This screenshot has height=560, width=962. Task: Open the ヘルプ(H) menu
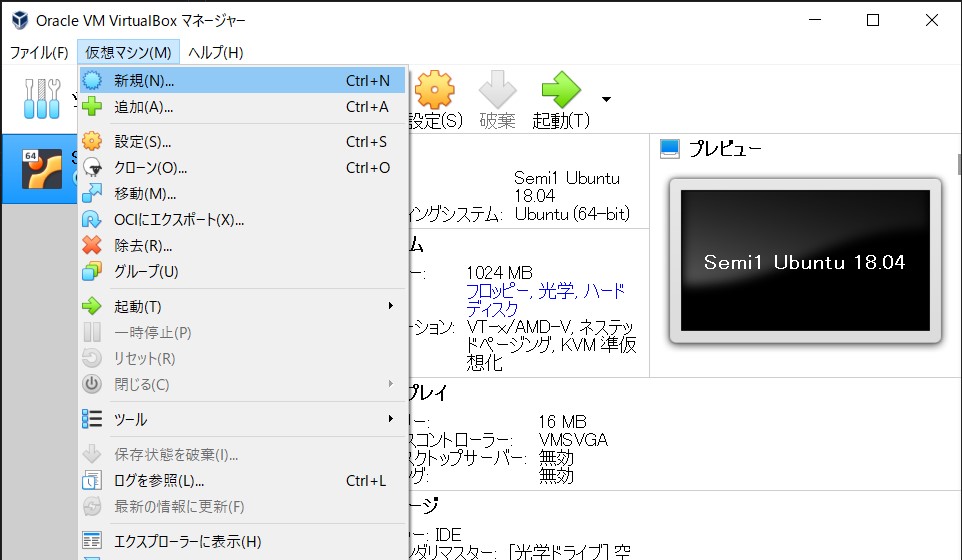[215, 53]
